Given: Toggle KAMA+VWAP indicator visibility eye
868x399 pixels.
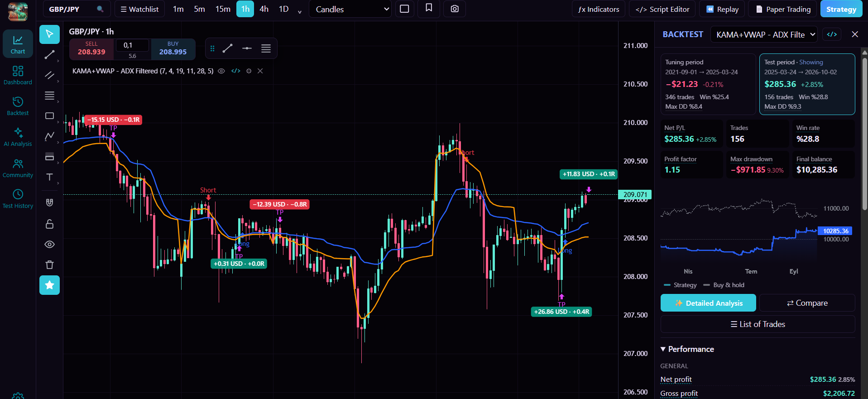Looking at the screenshot, I should coord(221,71).
